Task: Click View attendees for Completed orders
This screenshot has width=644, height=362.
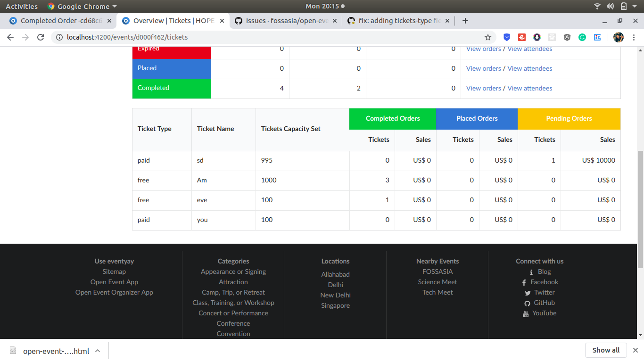Action: pos(529,88)
